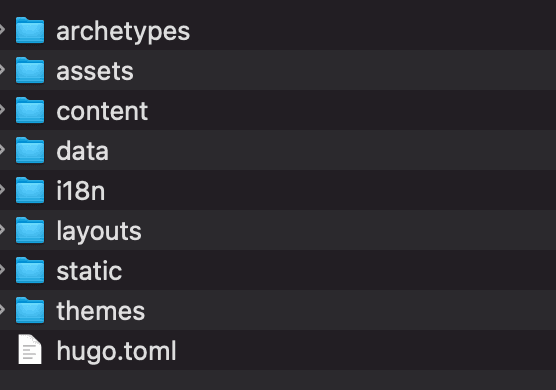Viewport: 556px width, 390px height.
Task: Expand the archetypes folder disclosure arrow
Action: tap(2, 30)
